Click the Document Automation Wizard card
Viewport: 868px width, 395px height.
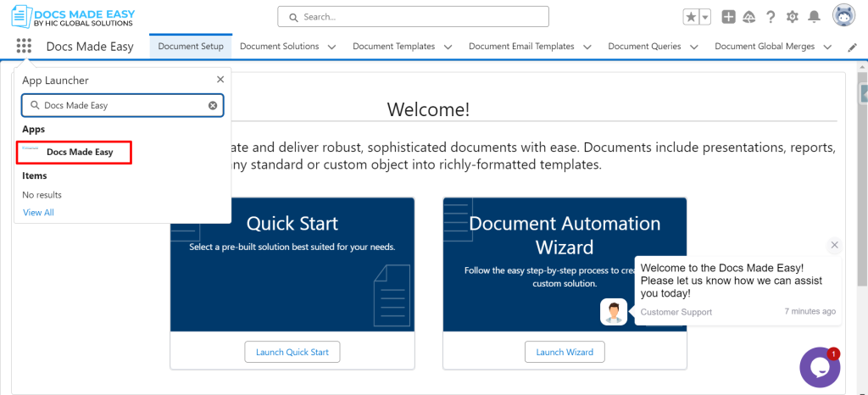point(565,283)
